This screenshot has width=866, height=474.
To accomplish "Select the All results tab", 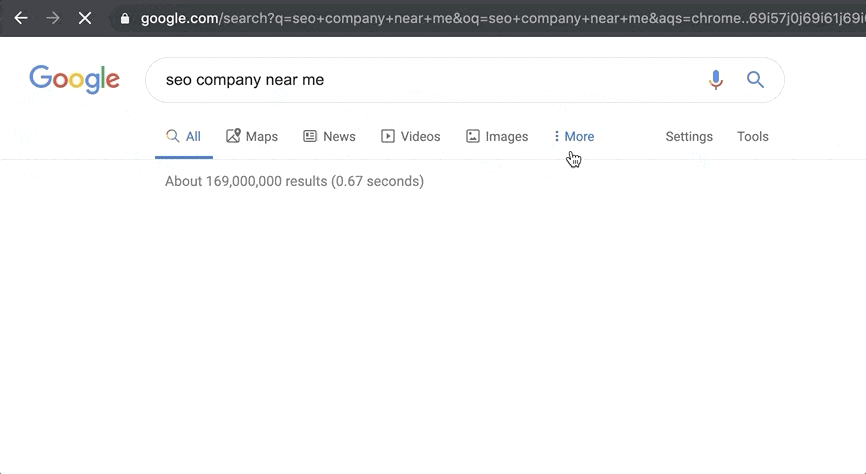I will coord(184,136).
